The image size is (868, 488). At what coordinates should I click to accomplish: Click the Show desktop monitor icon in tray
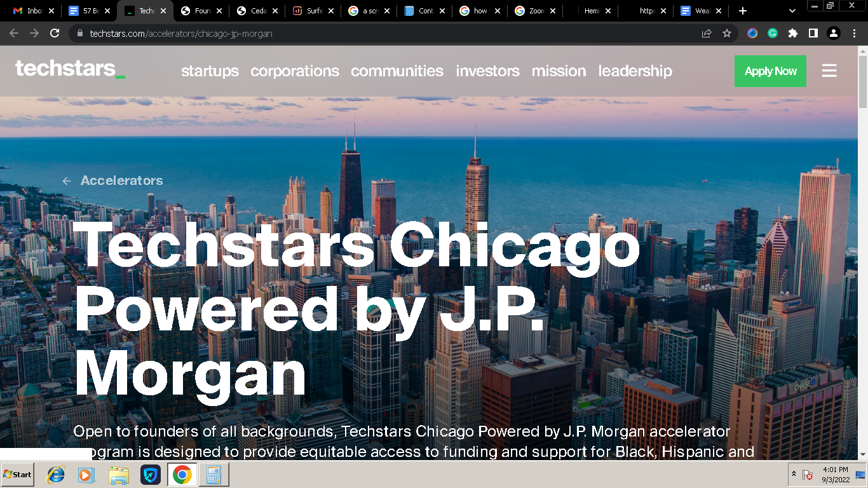860,475
